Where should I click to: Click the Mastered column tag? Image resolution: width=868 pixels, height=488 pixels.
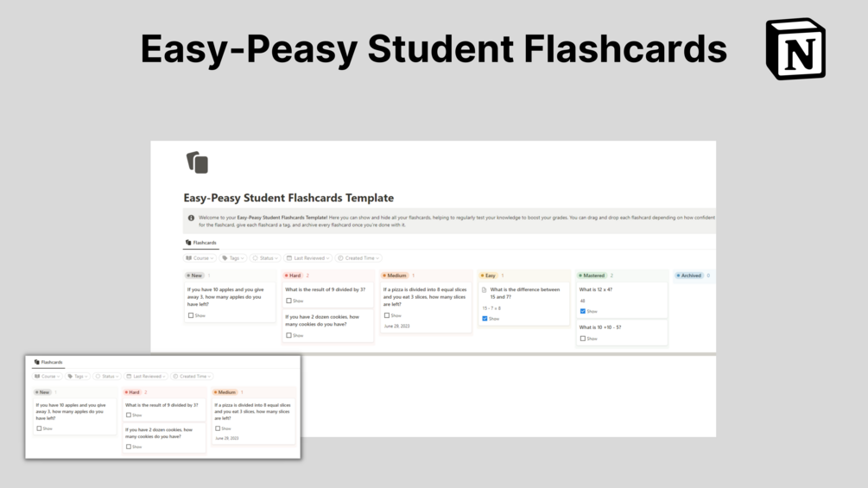pos(592,276)
